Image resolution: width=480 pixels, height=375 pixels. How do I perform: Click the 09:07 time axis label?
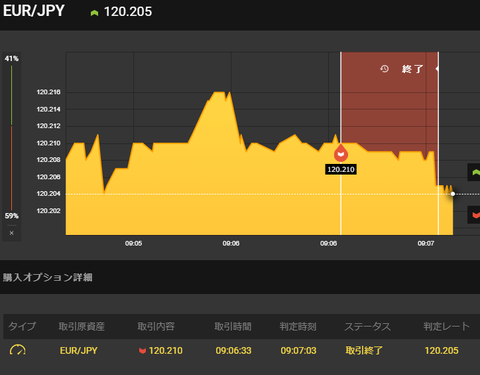[x=426, y=243]
